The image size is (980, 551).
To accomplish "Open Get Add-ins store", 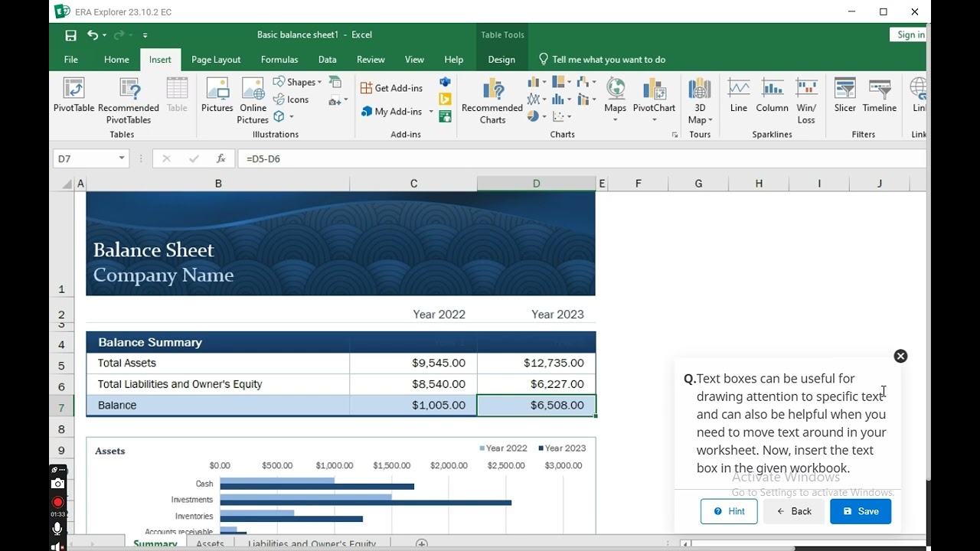I will pyautogui.click(x=391, y=88).
